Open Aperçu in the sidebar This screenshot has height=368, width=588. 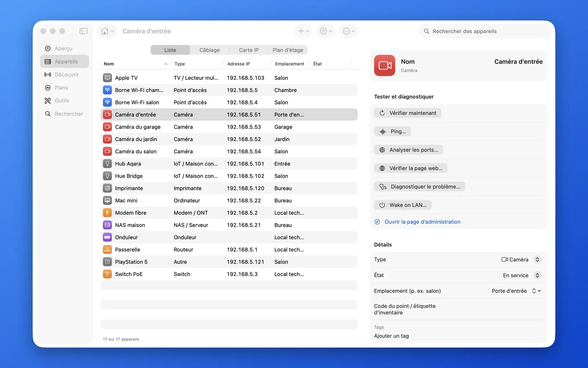pyautogui.click(x=64, y=49)
